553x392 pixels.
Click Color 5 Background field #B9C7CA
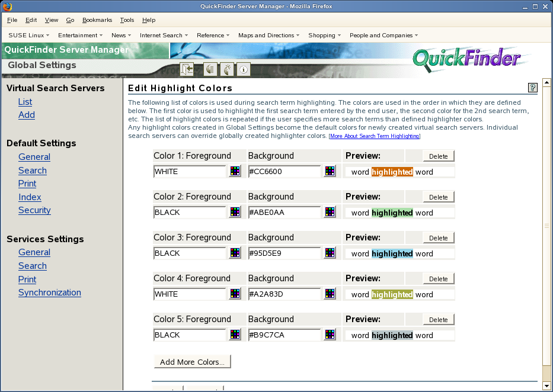[x=285, y=335]
